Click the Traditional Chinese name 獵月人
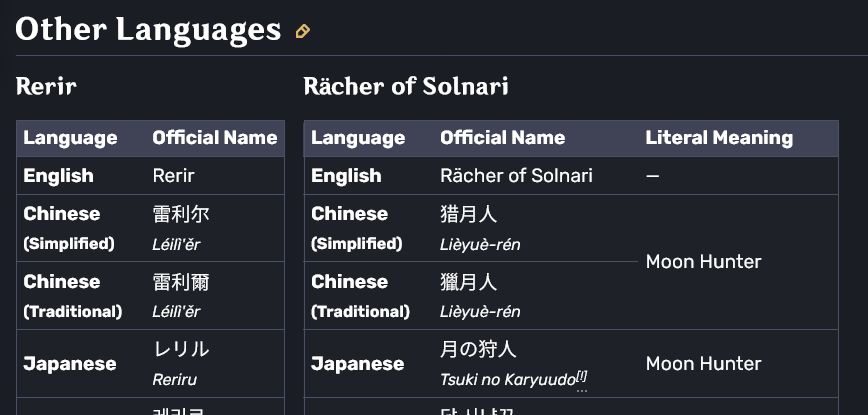Image resolution: width=868 pixels, height=415 pixels. tap(468, 282)
